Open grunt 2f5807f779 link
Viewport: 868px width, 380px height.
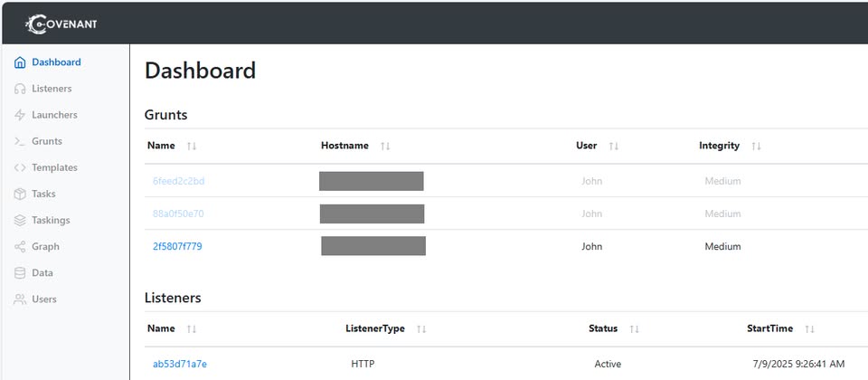click(177, 246)
